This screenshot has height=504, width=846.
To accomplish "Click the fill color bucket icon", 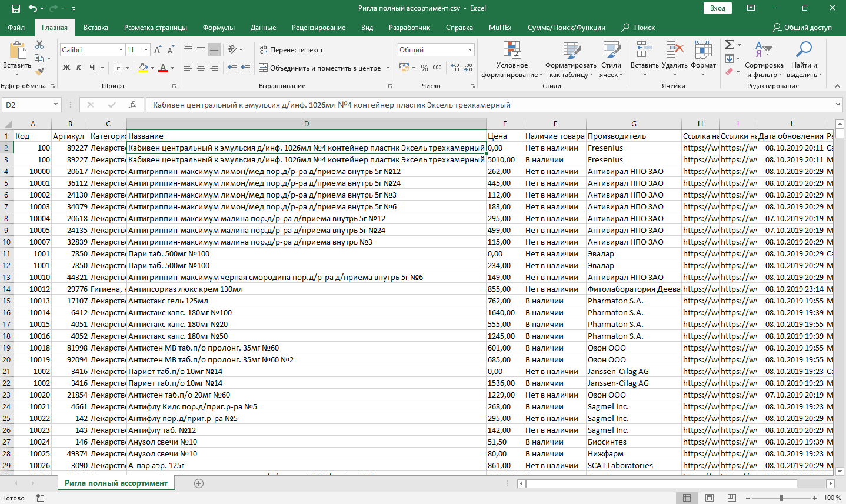I will [143, 68].
